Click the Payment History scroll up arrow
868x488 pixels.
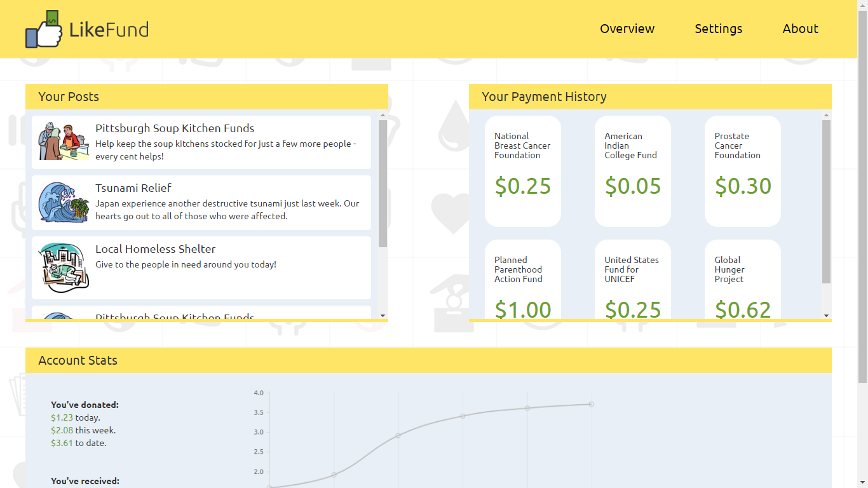click(x=826, y=115)
